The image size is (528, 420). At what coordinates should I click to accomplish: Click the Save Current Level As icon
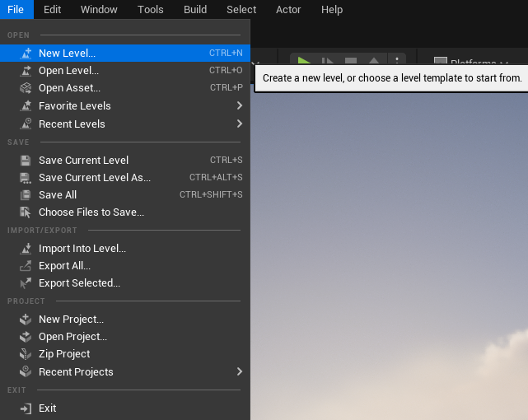point(26,178)
